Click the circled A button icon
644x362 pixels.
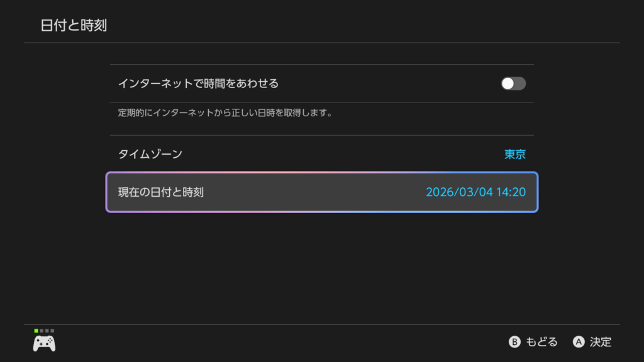(579, 342)
